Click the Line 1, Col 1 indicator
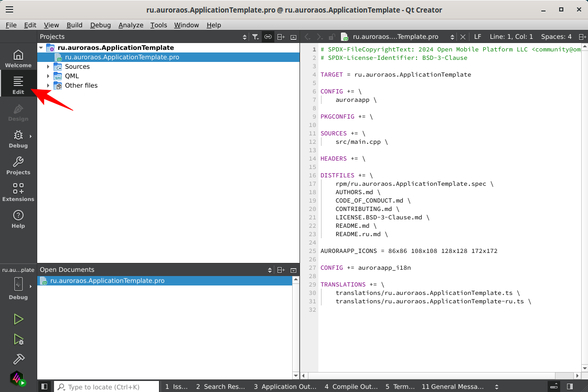The image size is (588, 392). [x=511, y=37]
